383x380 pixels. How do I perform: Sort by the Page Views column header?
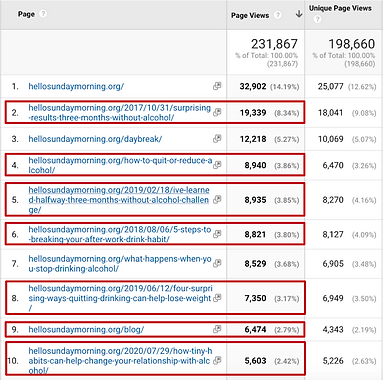[250, 15]
